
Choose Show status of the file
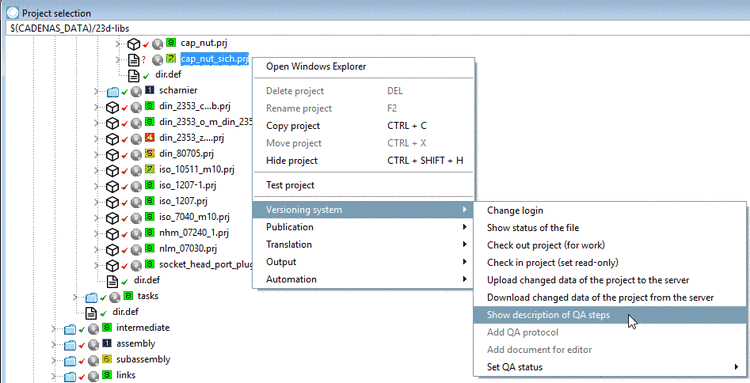pos(610,228)
